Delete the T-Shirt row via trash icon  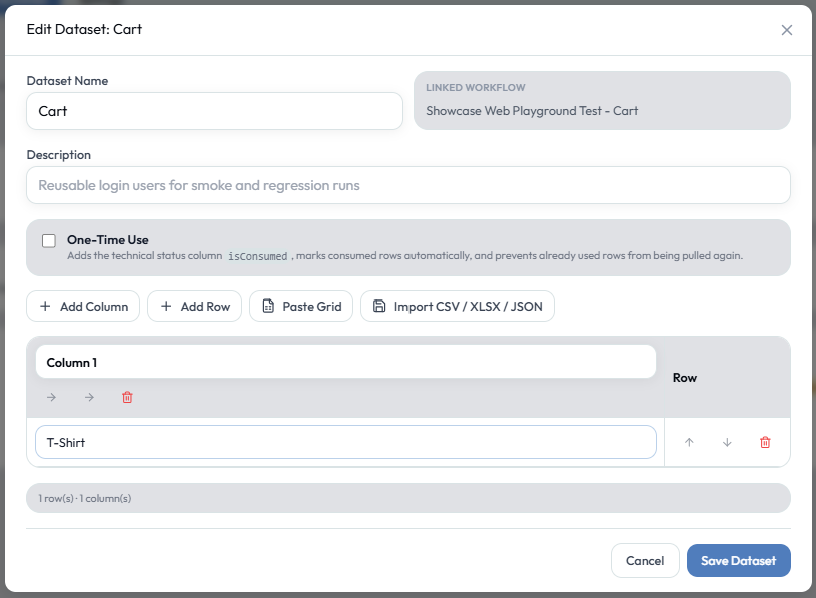click(765, 442)
